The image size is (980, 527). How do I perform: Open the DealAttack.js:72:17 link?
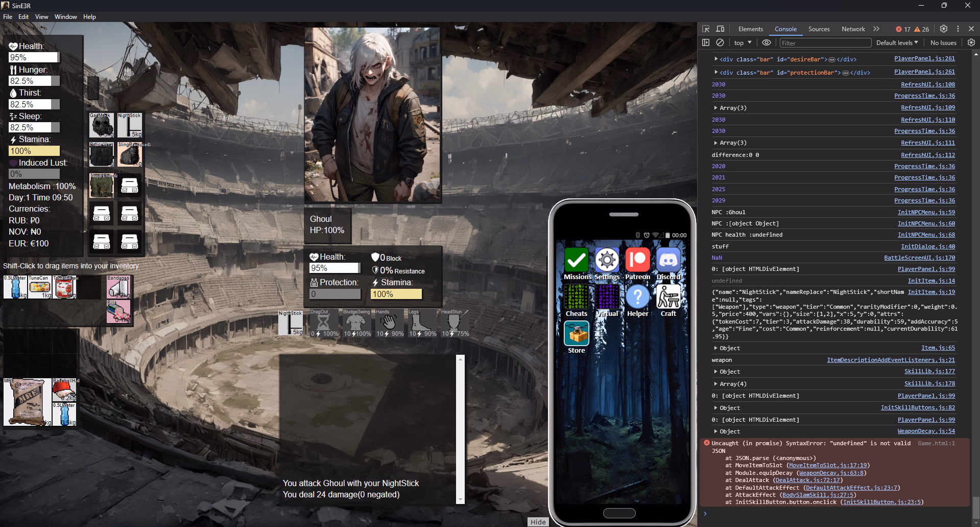[807, 480]
